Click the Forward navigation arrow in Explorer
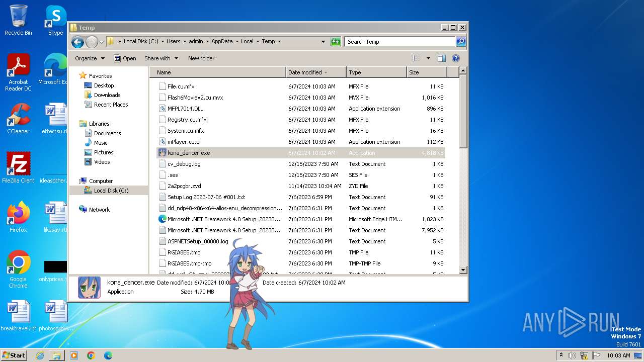This screenshot has height=362, width=644. point(92,42)
